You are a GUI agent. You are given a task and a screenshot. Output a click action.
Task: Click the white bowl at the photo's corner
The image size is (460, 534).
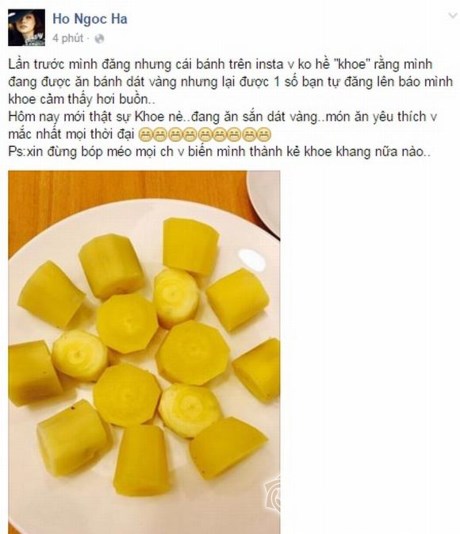point(263,203)
